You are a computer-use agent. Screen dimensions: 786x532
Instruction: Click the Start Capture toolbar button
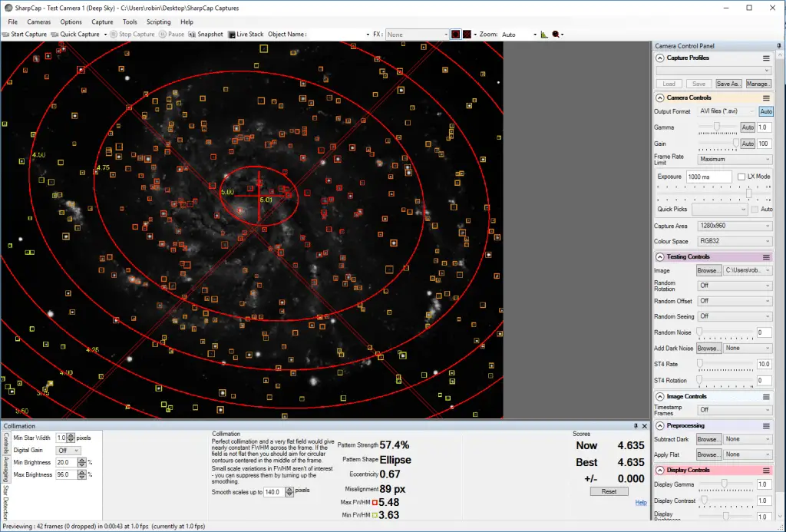tap(25, 34)
